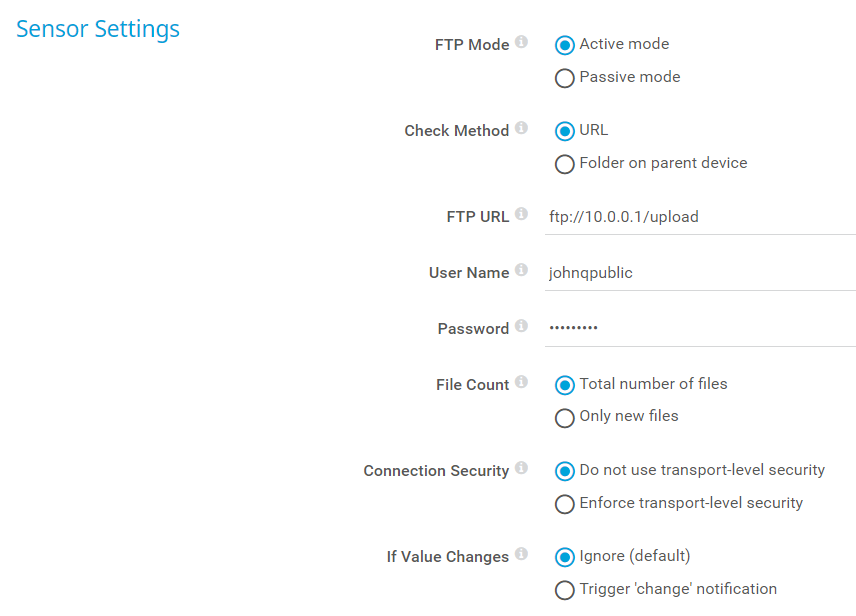Show help for the Password field
This screenshot has width=856, height=616.
pos(521,327)
